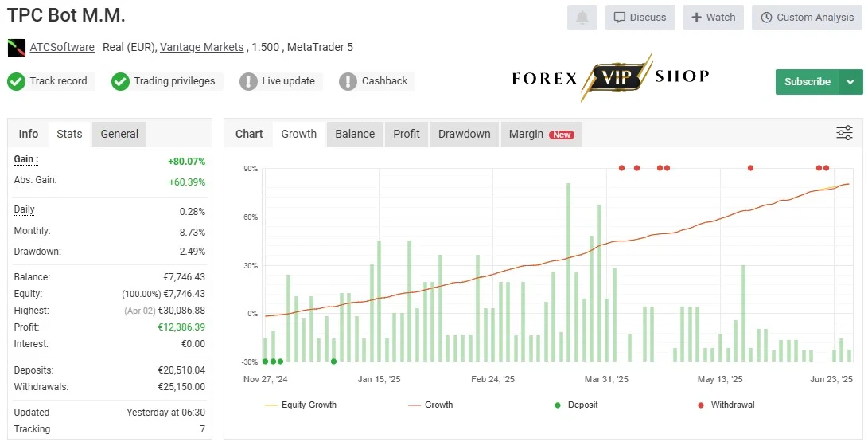Screen dimensions: 868x446
Task: Select the Growth chart tab
Action: [299, 134]
